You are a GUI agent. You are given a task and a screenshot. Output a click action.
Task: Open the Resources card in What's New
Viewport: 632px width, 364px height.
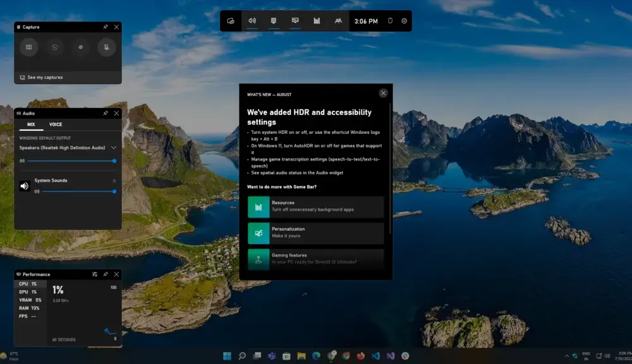316,207
